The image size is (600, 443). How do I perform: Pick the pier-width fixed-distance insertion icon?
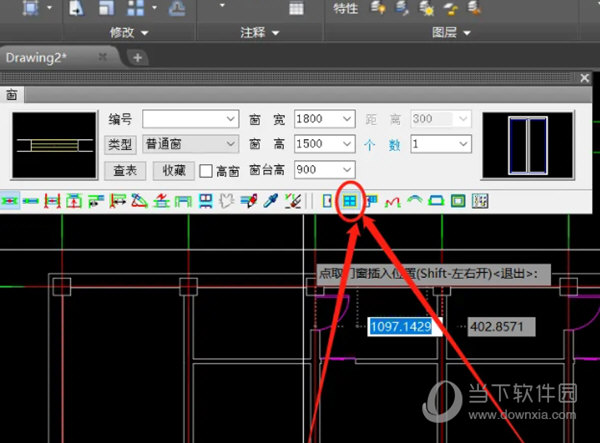(96, 201)
